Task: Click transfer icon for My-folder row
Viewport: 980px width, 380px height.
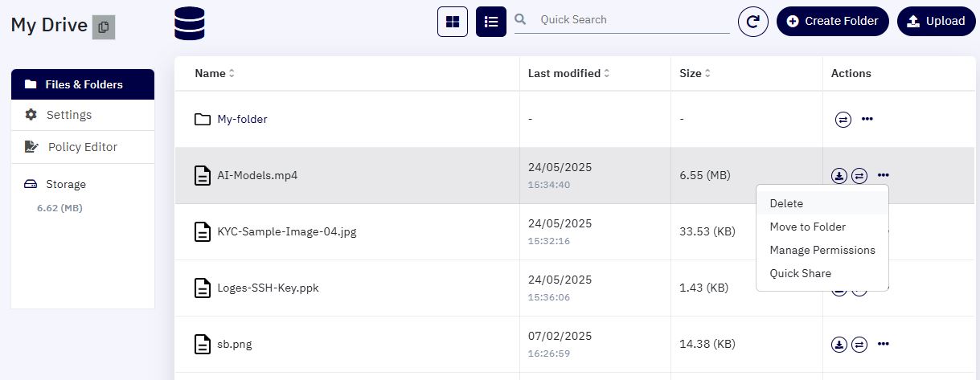Action: click(x=843, y=119)
